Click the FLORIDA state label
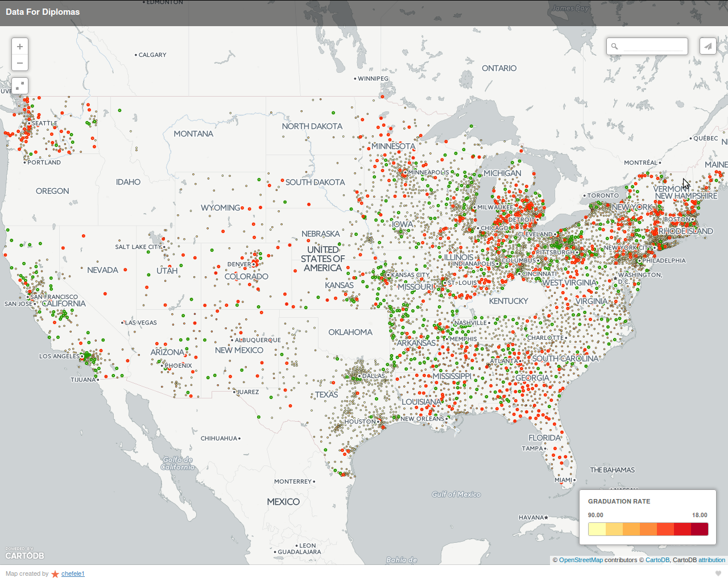 [545, 438]
